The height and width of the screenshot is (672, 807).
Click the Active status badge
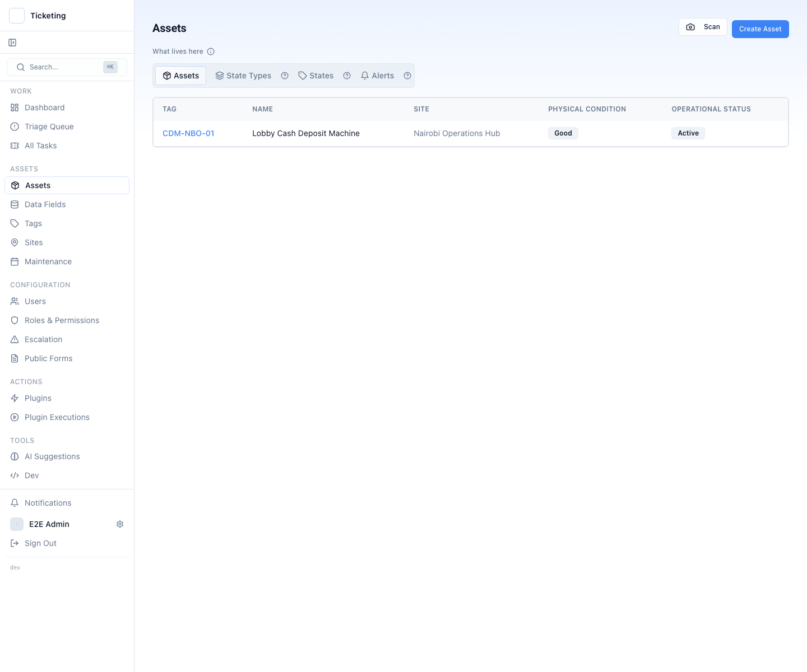pyautogui.click(x=688, y=133)
